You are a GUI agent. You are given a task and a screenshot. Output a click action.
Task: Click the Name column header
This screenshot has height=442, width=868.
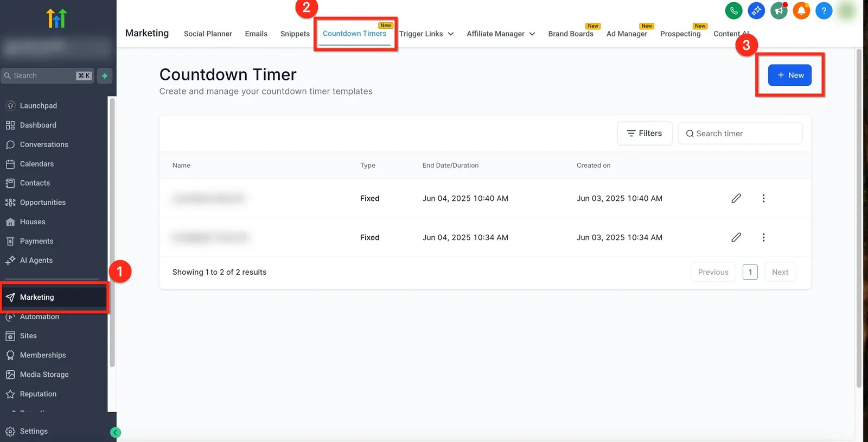(x=181, y=165)
